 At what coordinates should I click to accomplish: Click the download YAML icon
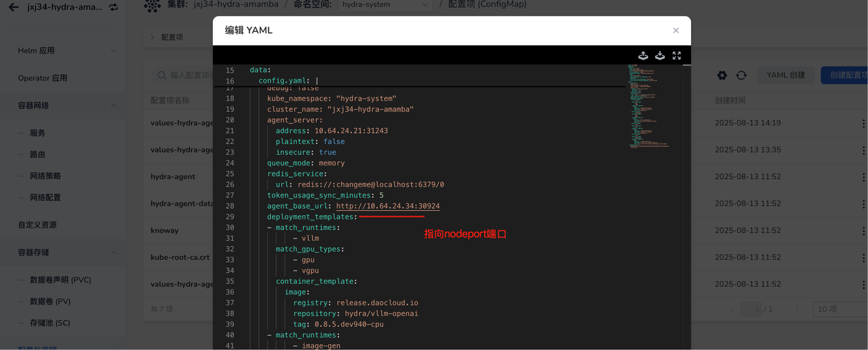tap(660, 56)
